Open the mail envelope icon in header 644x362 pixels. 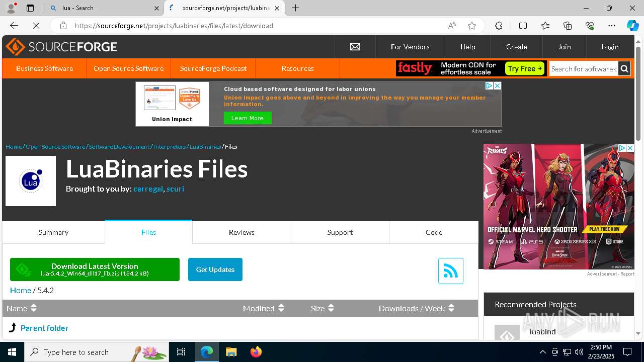click(x=355, y=47)
